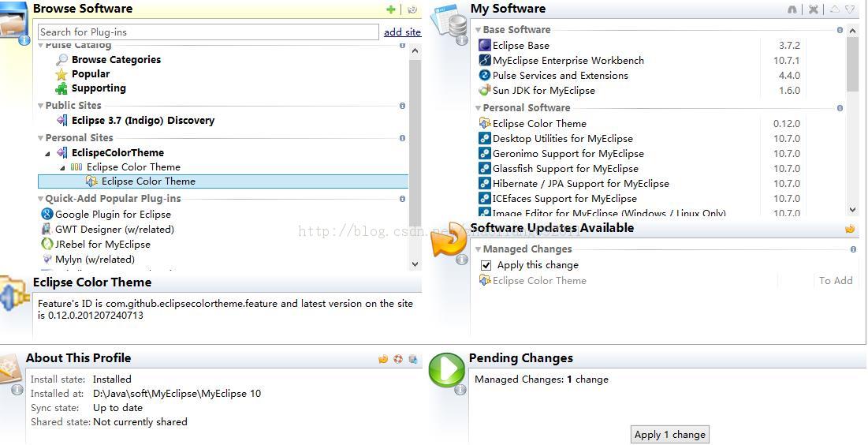Click the up triangle icon in My Software header
The height and width of the screenshot is (445, 868).
(835, 9)
